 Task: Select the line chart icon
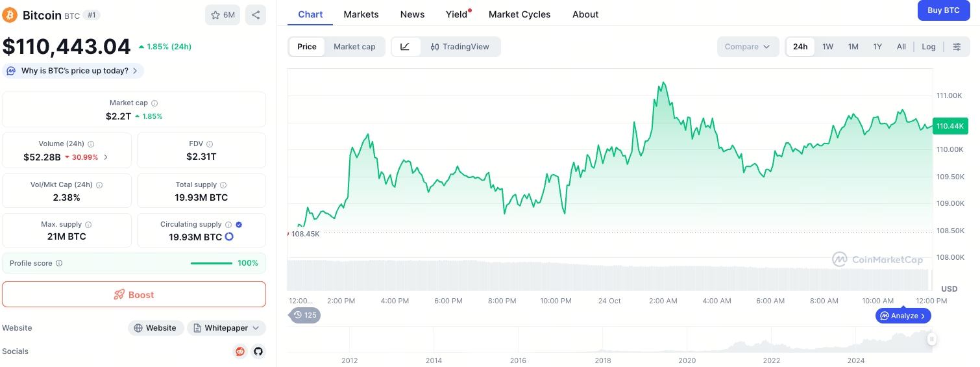tap(406, 47)
